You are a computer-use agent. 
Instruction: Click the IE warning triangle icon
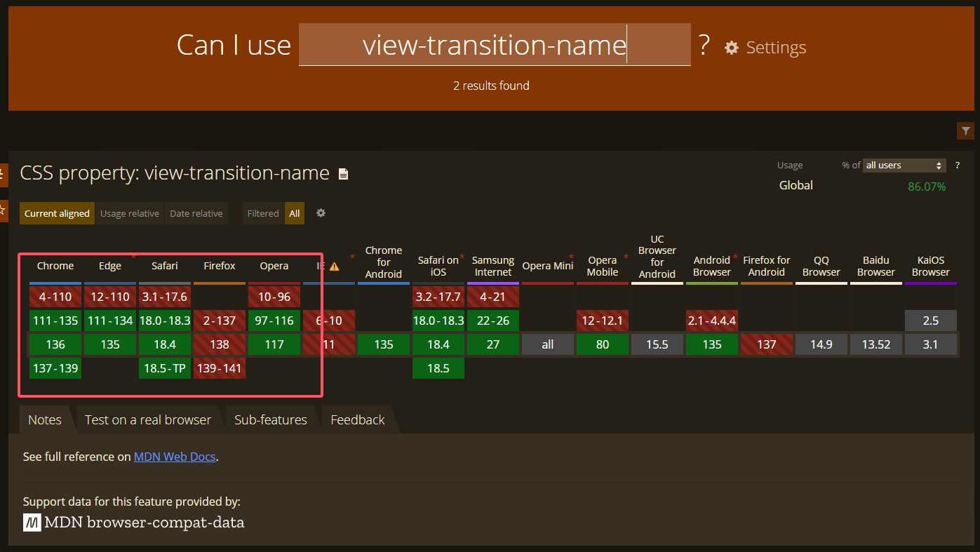[x=335, y=267]
